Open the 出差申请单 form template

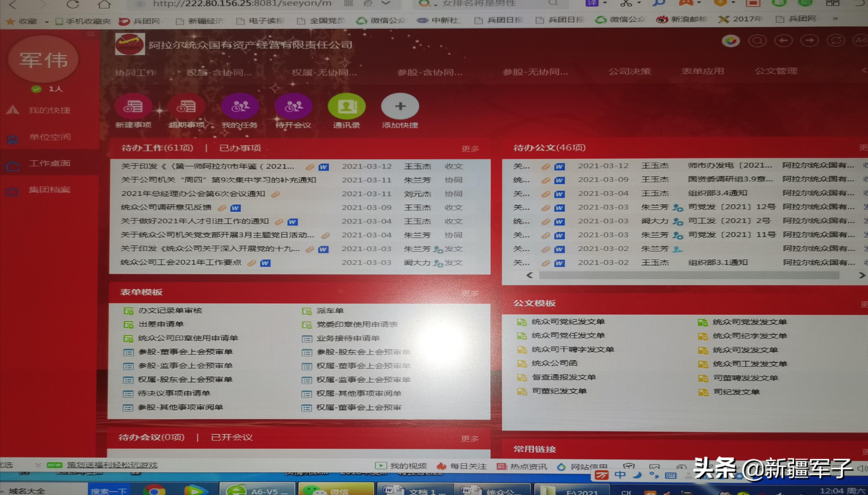tap(161, 324)
